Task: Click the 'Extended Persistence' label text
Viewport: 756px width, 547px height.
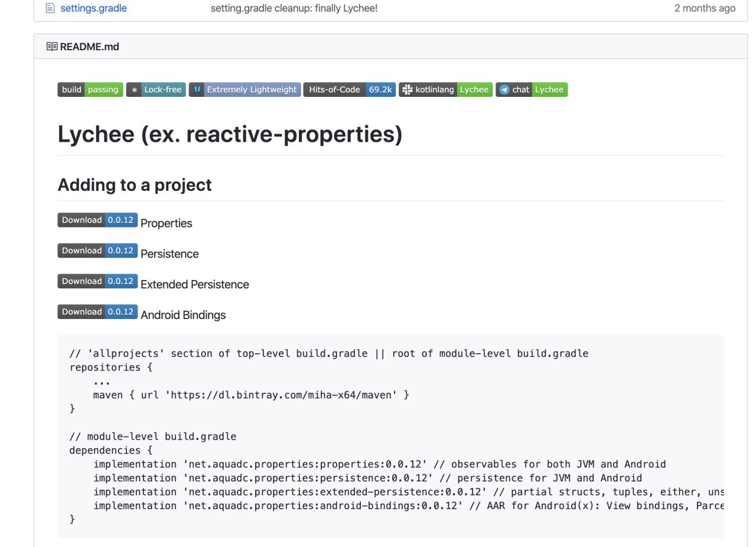Action: click(x=194, y=285)
